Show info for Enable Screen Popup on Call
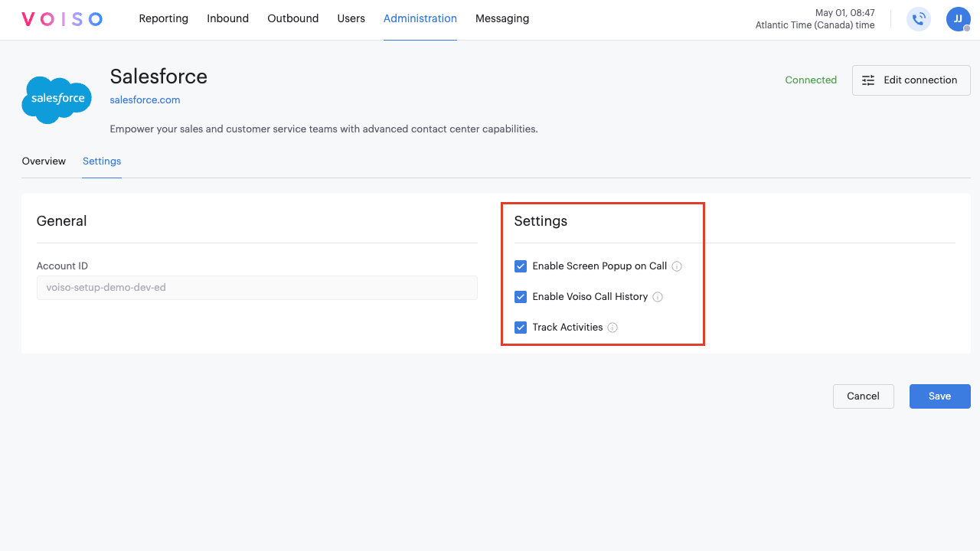This screenshot has height=551, width=980. point(676,266)
